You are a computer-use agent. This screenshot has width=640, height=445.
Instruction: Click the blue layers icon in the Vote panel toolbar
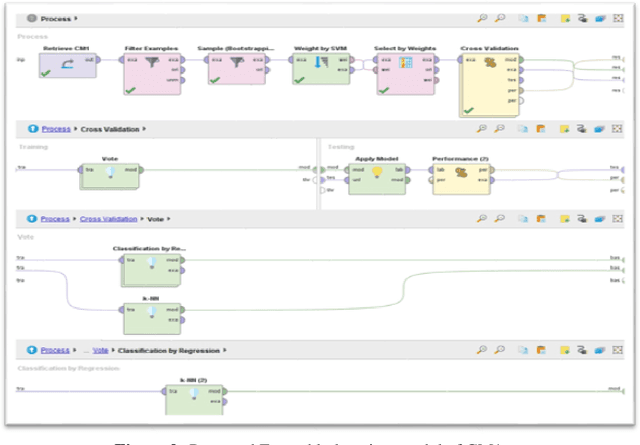[x=599, y=219]
